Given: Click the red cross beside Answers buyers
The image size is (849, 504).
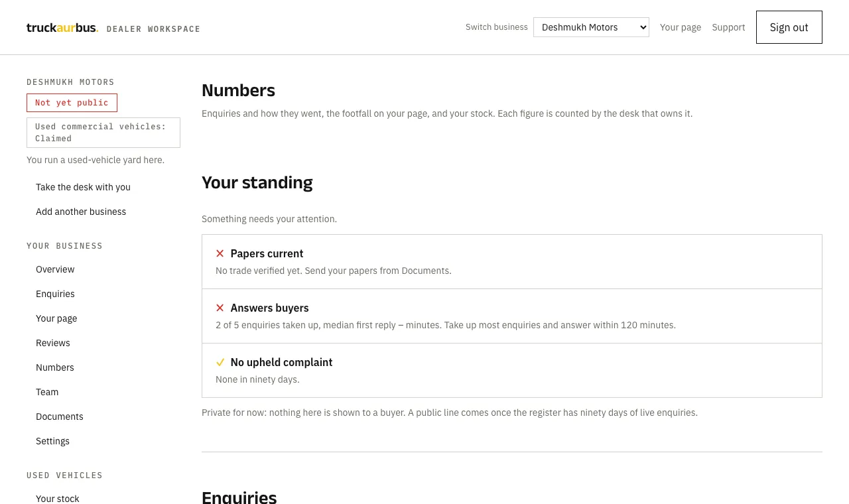Looking at the screenshot, I should pyautogui.click(x=220, y=308).
